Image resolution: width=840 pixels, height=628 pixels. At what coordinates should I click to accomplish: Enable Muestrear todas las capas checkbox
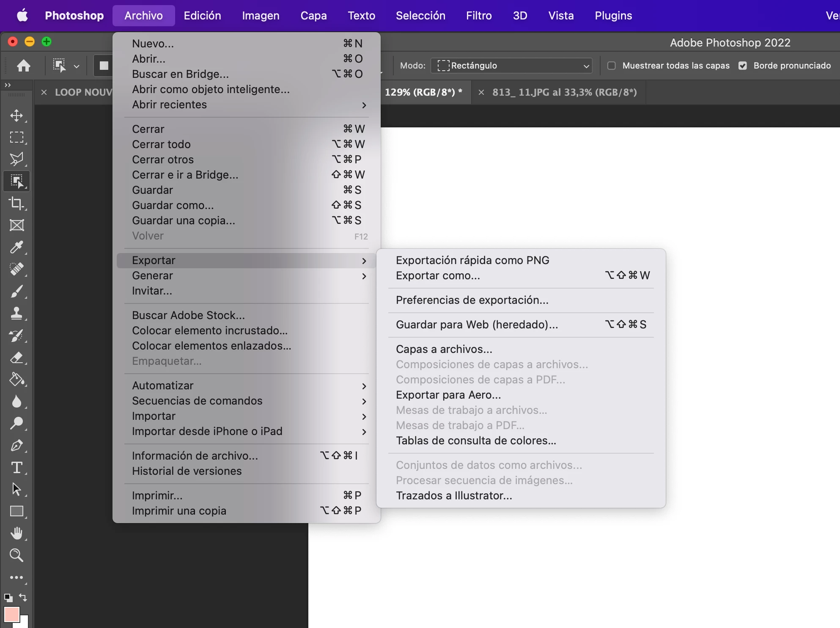click(x=612, y=66)
